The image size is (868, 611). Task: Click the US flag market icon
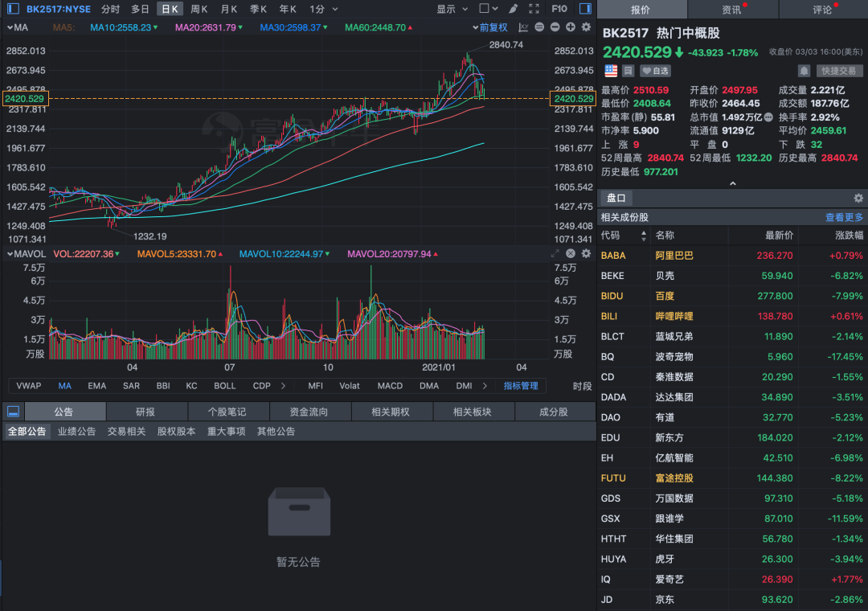pos(611,71)
